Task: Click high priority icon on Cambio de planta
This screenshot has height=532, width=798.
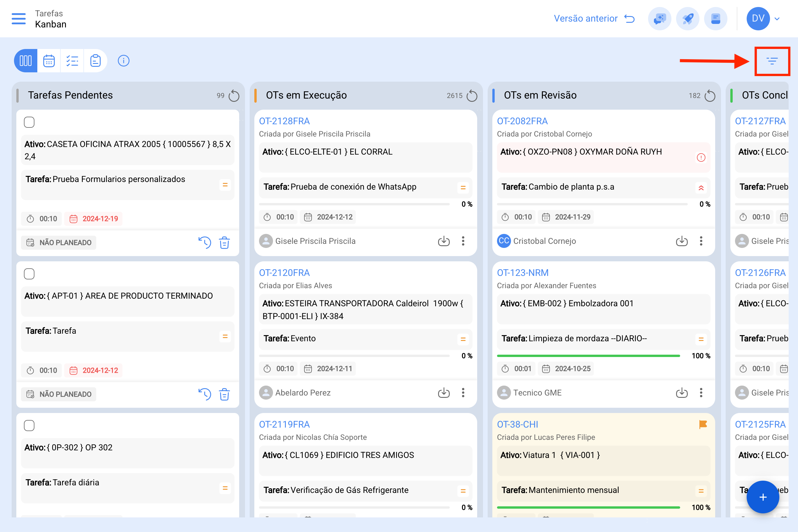Action: [x=701, y=188]
